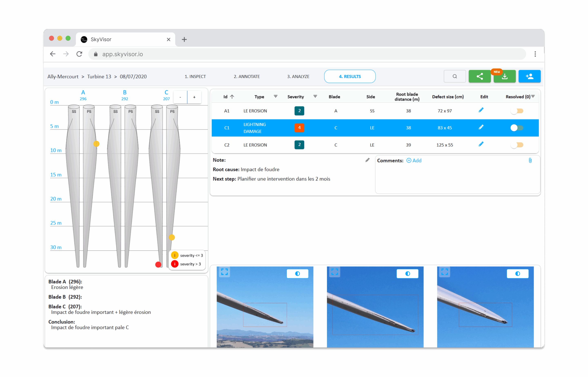Viewport: 588px width, 377px height.
Task: Click the red severity marker on blade C
Action: tap(158, 264)
